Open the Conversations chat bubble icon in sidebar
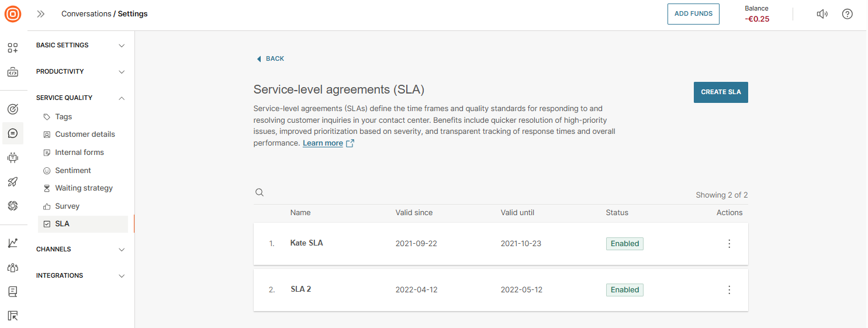Viewport: 868px width, 328px height. pyautogui.click(x=13, y=133)
